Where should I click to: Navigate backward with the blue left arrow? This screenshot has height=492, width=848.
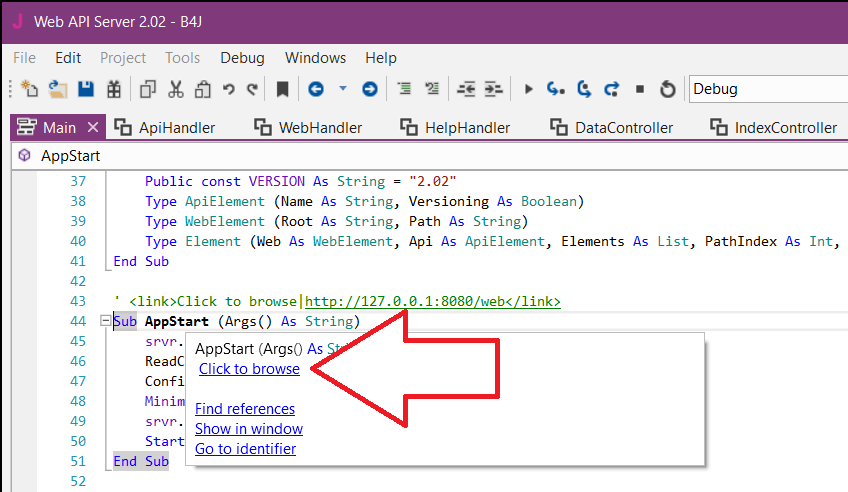(x=316, y=89)
